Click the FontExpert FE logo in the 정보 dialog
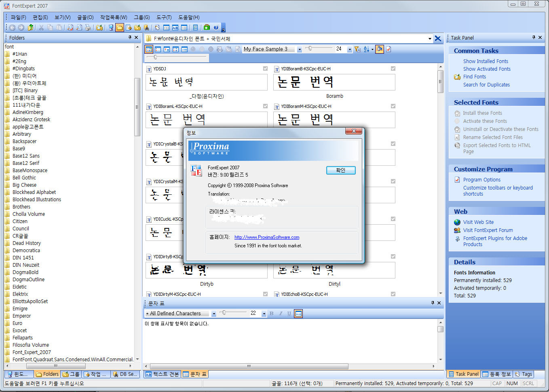Image resolution: width=549 pixels, height=392 pixels. (x=196, y=171)
